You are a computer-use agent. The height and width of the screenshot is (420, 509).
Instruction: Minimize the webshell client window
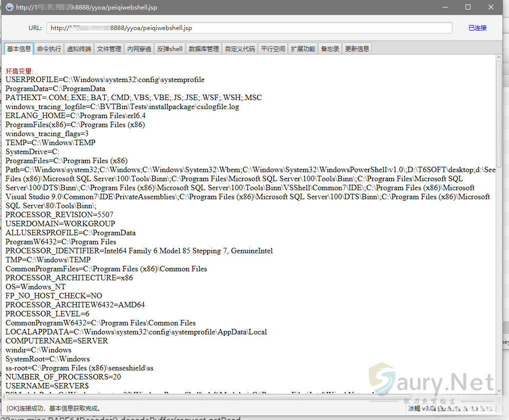445,8
